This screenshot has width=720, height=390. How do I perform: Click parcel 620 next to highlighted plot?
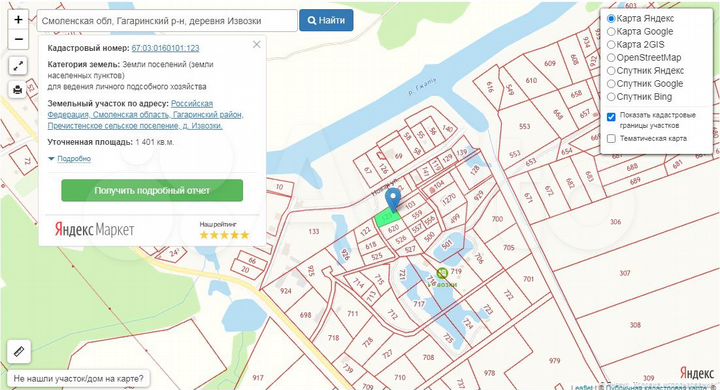tap(394, 228)
